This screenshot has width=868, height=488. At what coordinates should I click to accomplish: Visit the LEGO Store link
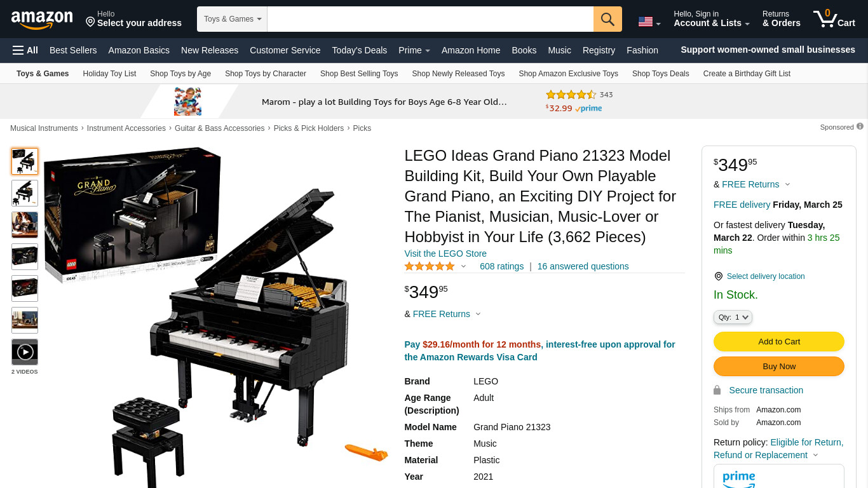[x=445, y=254]
